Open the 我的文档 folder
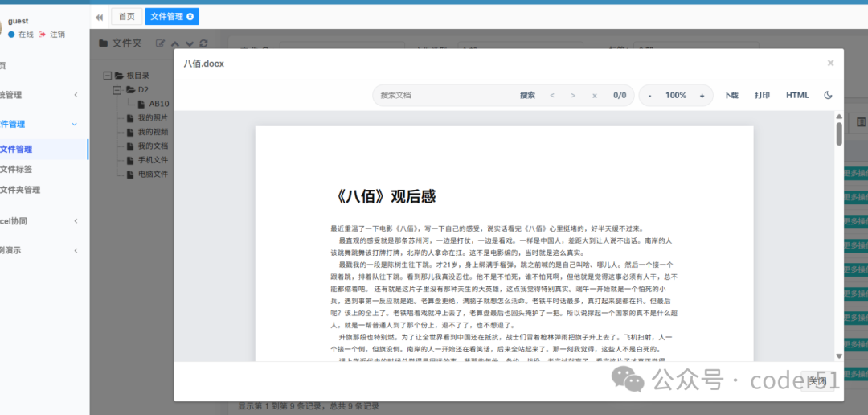Image resolution: width=868 pixels, height=415 pixels. coord(153,146)
